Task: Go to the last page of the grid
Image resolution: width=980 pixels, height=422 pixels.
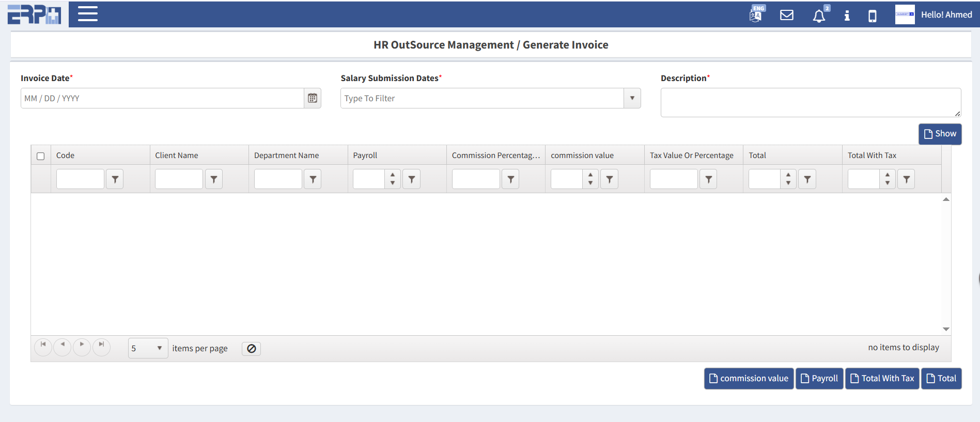Action: coord(101,345)
